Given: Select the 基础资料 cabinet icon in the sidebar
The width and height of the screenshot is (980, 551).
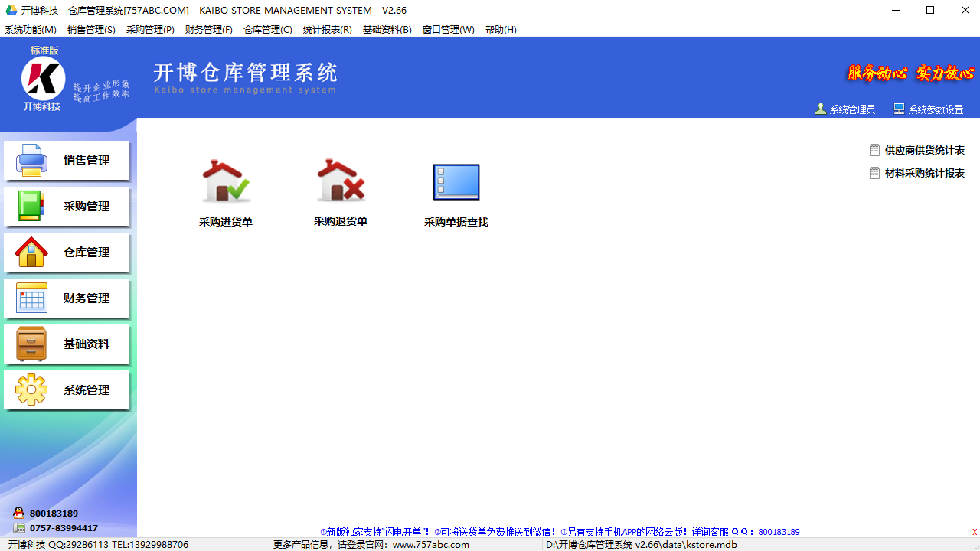Looking at the screenshot, I should (x=31, y=344).
